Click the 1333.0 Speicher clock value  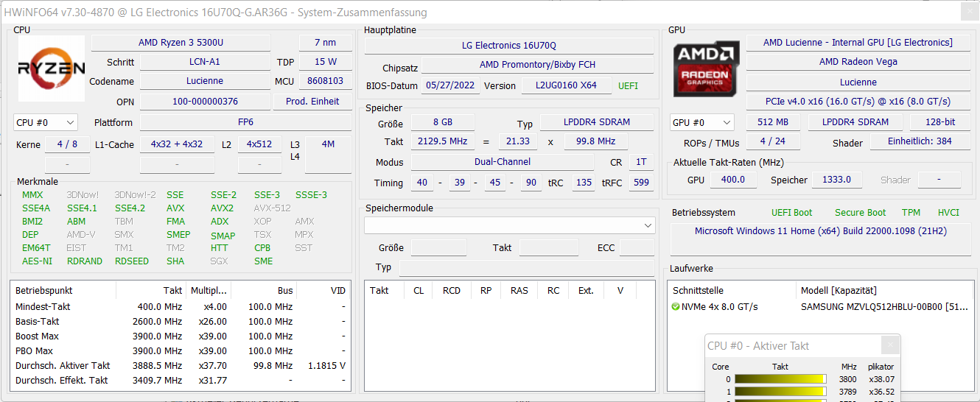[x=836, y=180]
